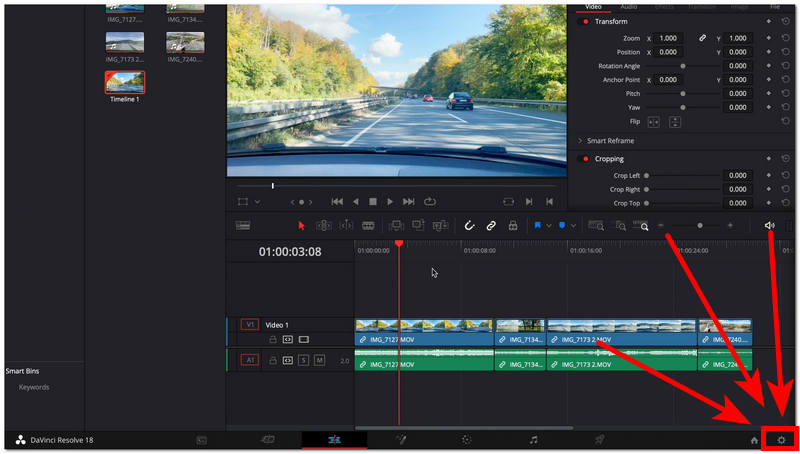This screenshot has height=454, width=800.
Task: Select the Timeline 1 thumbnail
Action: pos(125,83)
